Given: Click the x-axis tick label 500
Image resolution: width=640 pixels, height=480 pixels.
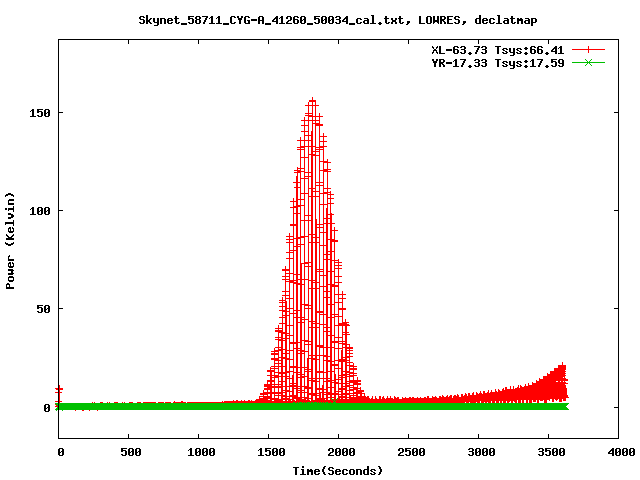Looking at the screenshot, I should [131, 452].
